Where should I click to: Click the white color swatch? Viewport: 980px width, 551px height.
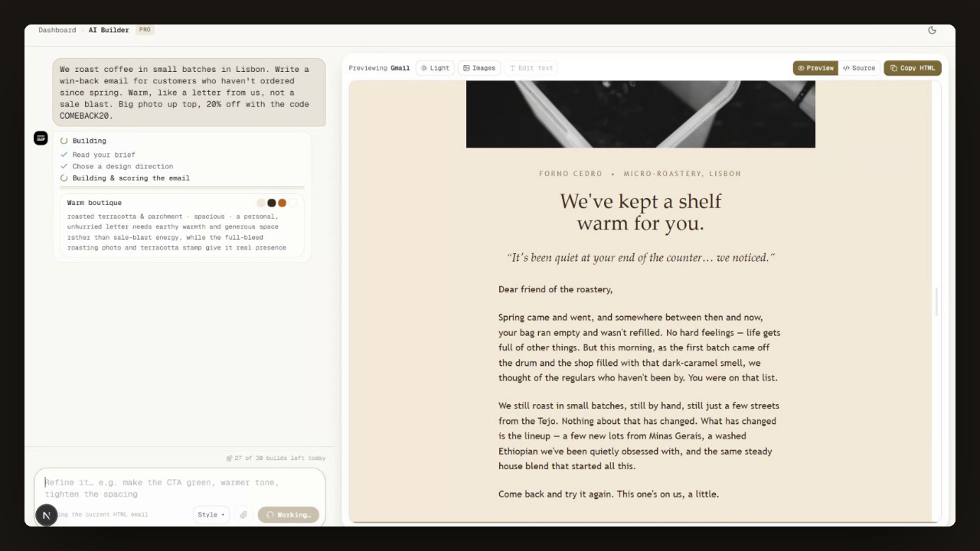(293, 203)
